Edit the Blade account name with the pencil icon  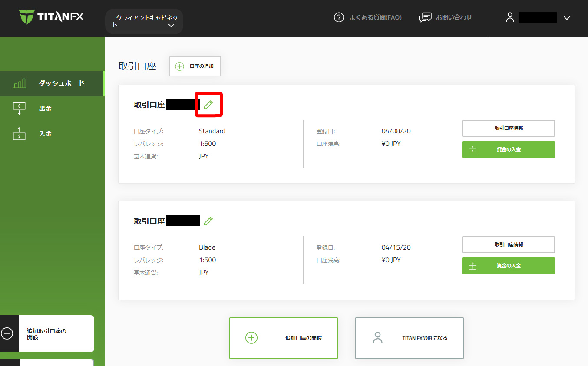click(x=208, y=221)
